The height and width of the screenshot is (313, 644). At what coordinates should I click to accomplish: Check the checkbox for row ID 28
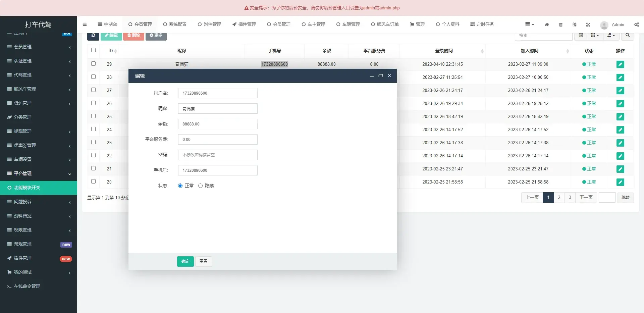pyautogui.click(x=93, y=76)
